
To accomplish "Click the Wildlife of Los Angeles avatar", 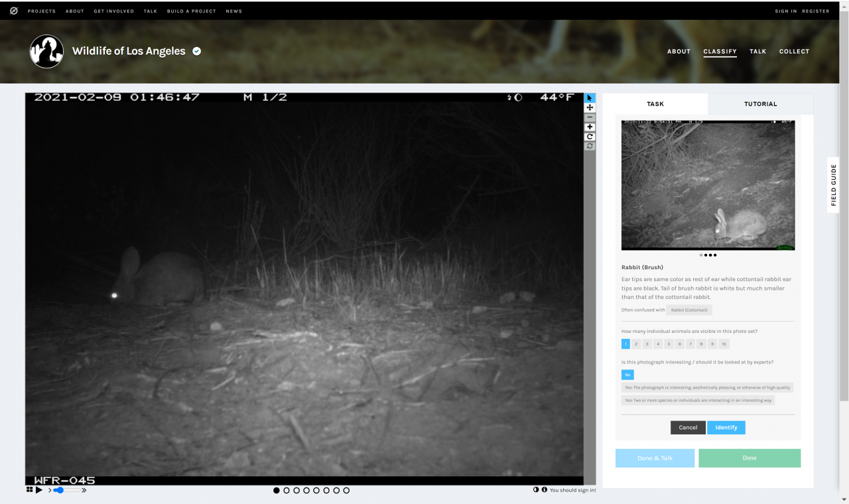I will tap(46, 51).
